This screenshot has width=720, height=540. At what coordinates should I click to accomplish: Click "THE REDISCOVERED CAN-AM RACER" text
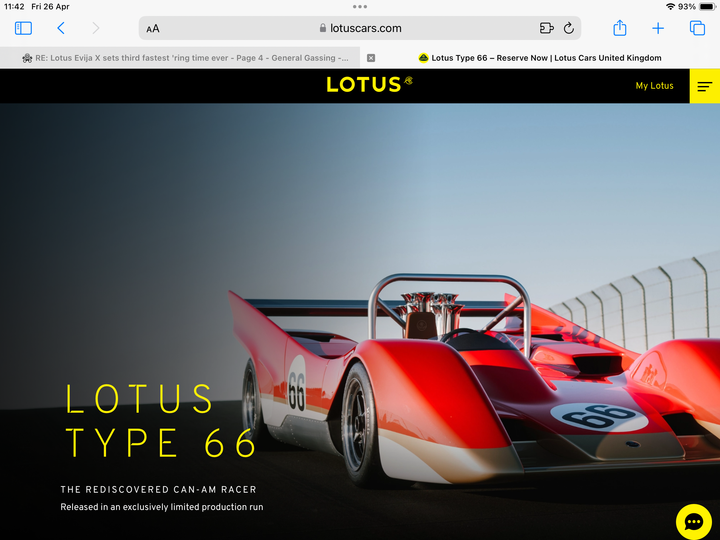[158, 489]
